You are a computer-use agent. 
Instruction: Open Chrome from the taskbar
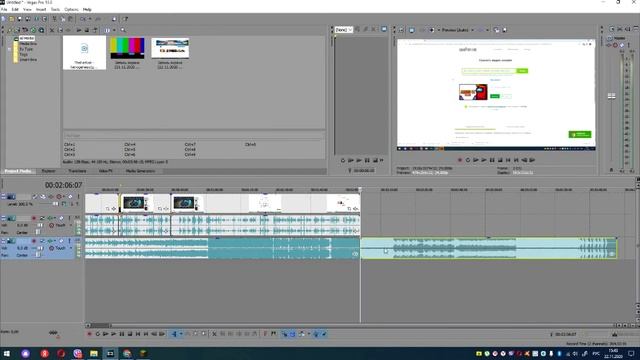coord(127,353)
